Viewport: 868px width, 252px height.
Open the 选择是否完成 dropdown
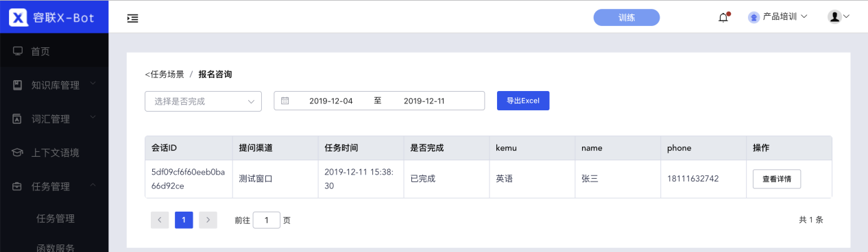pyautogui.click(x=203, y=101)
